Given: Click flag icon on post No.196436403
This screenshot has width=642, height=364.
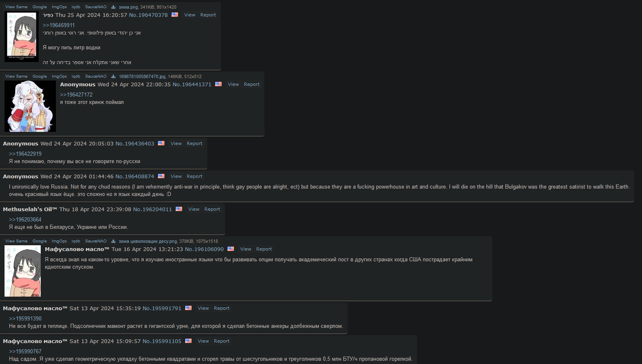Looking at the screenshot, I should (161, 143).
